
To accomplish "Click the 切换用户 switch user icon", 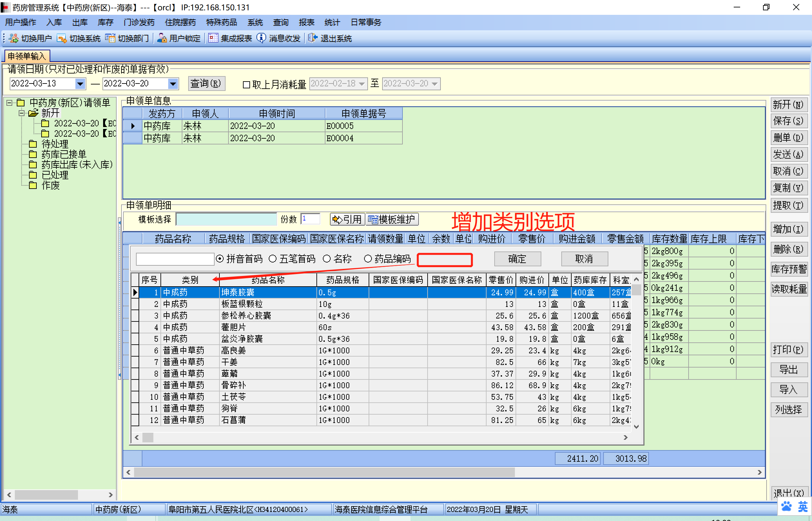I will 14,38.
